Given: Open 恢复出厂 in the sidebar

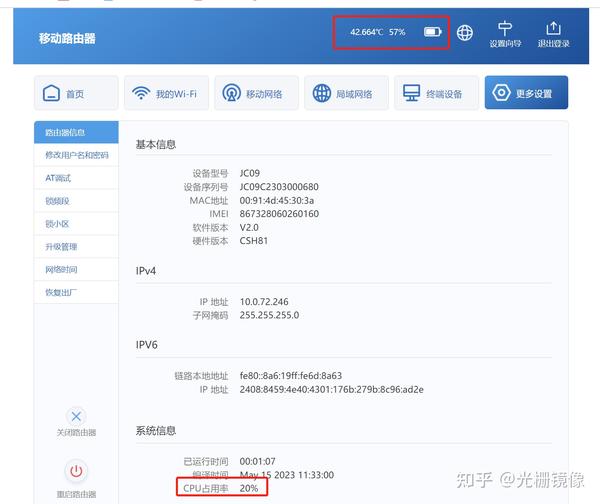Looking at the screenshot, I should click(x=76, y=292).
